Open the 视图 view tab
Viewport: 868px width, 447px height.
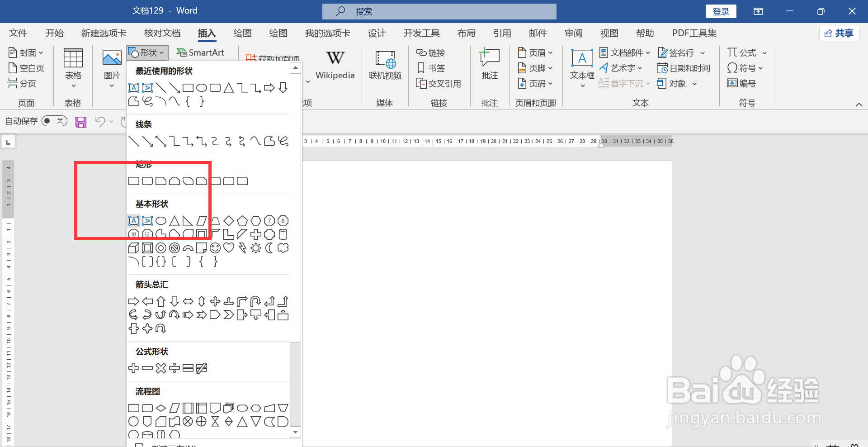(609, 33)
